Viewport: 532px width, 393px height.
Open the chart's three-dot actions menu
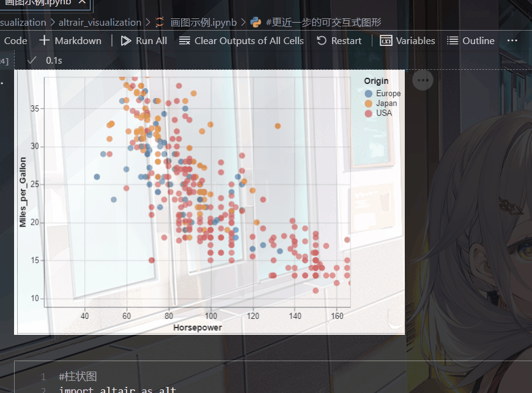(x=423, y=80)
